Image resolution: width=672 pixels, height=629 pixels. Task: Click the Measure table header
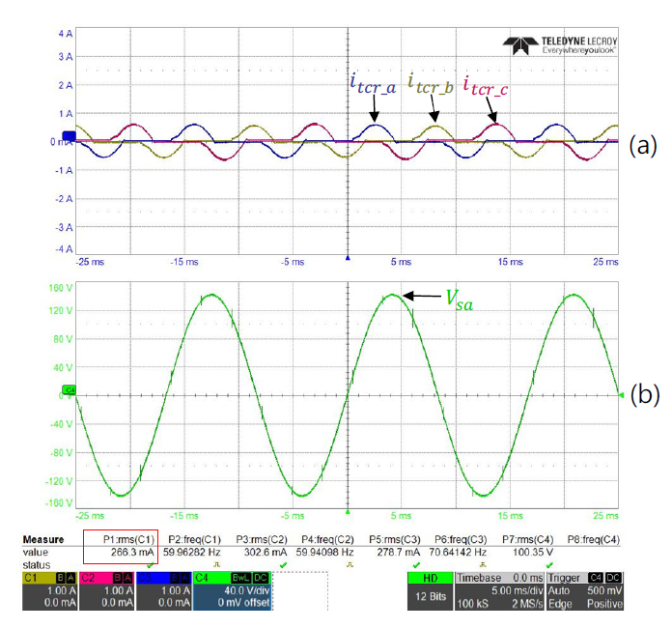[43, 539]
